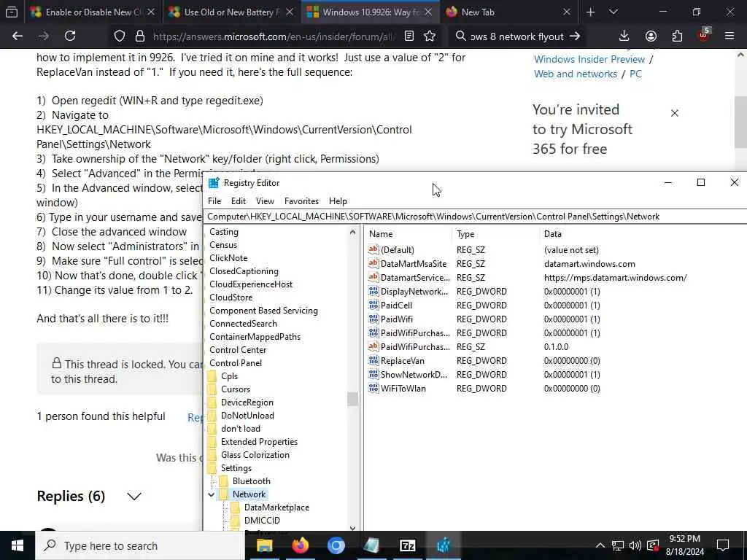Click WiFiToWlan DWORD value icon
Viewport: 747px width, 560px height.
coord(373,388)
